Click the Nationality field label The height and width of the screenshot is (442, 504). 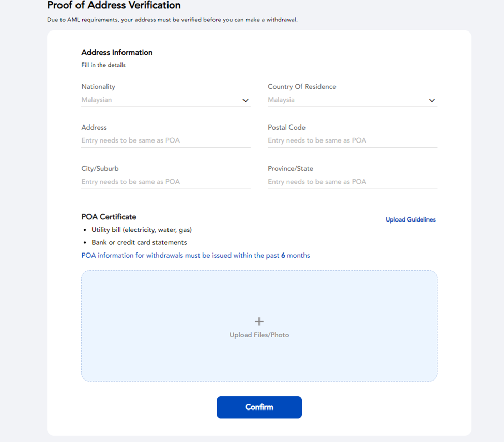pos(98,87)
